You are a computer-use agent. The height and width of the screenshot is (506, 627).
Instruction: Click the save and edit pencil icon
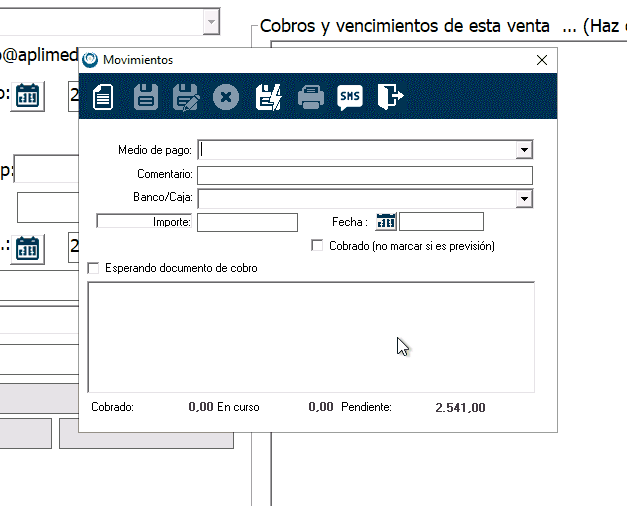(x=186, y=97)
